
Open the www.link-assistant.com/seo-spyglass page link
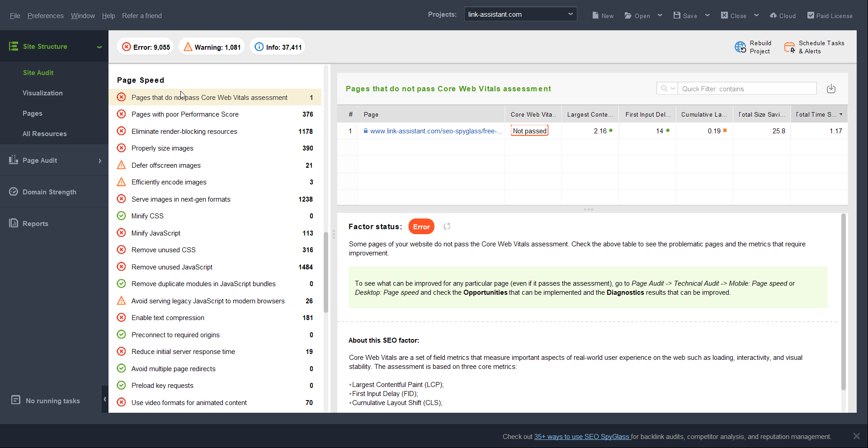click(x=436, y=131)
